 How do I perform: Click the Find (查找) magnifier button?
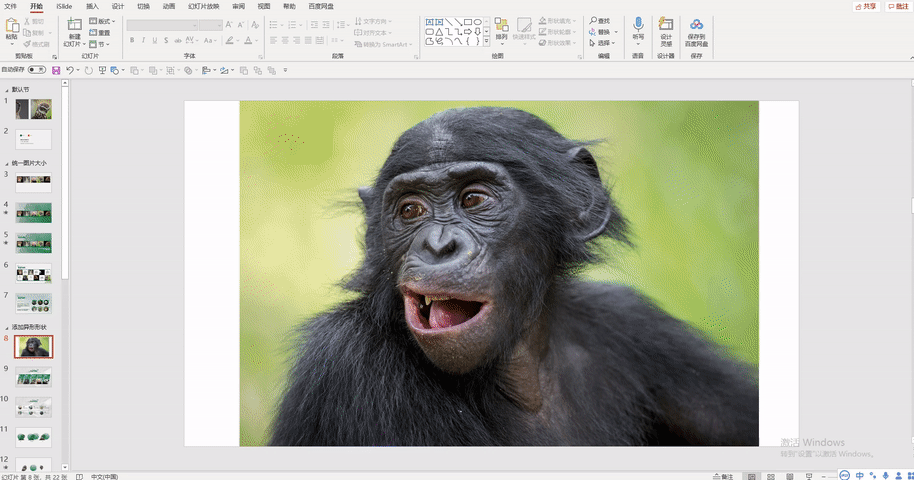tap(600, 21)
